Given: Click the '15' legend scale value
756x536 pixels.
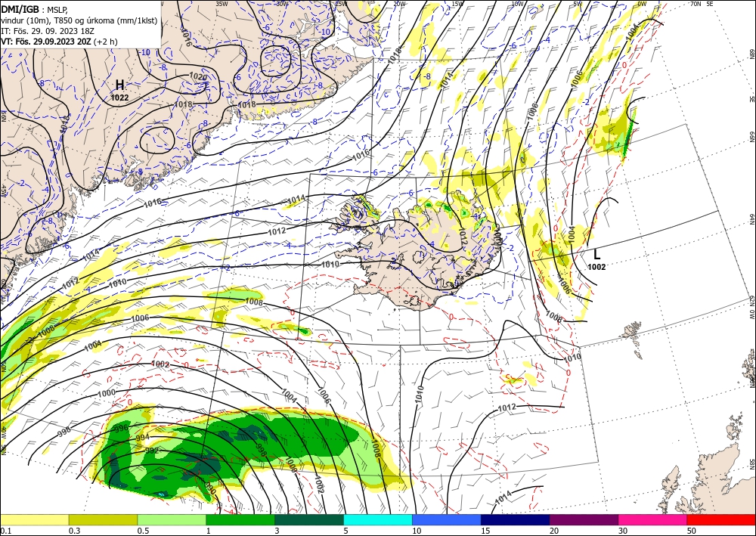Looking at the screenshot, I should click(485, 531).
